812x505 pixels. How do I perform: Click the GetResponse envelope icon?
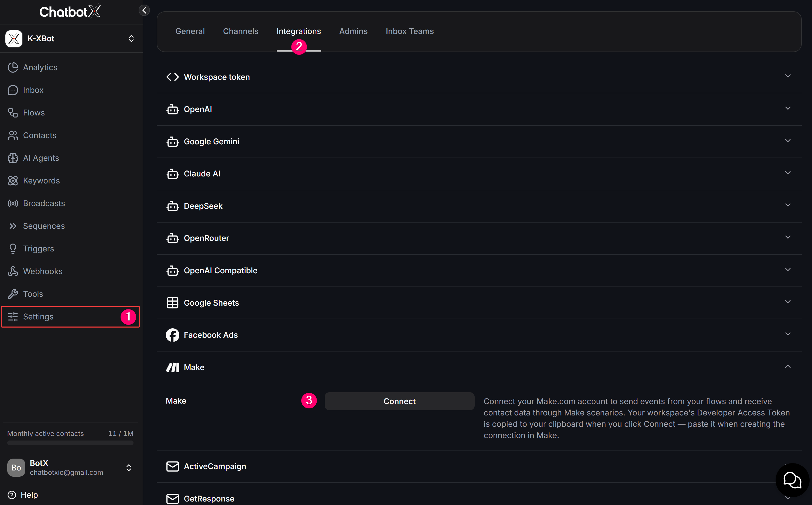[x=173, y=499]
